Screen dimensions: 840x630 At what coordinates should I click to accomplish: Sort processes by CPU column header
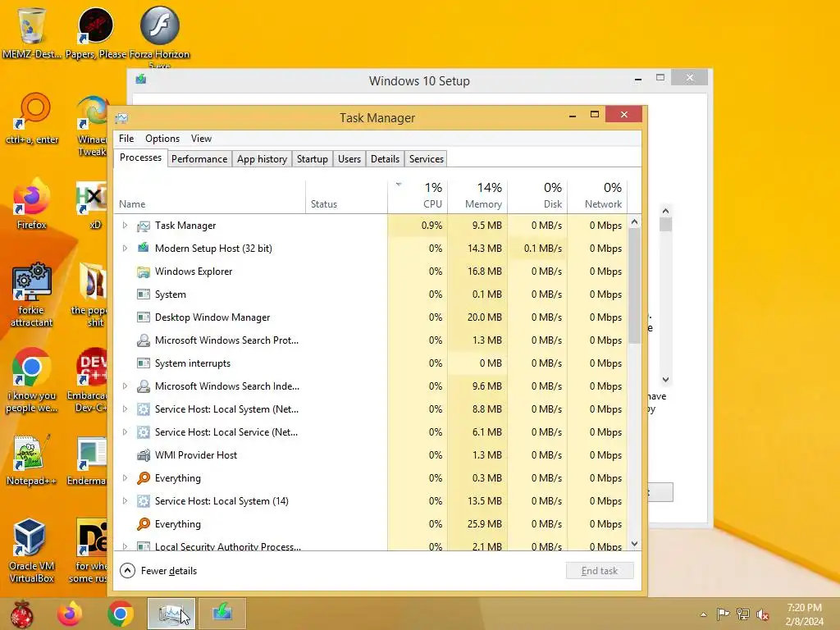click(x=418, y=196)
